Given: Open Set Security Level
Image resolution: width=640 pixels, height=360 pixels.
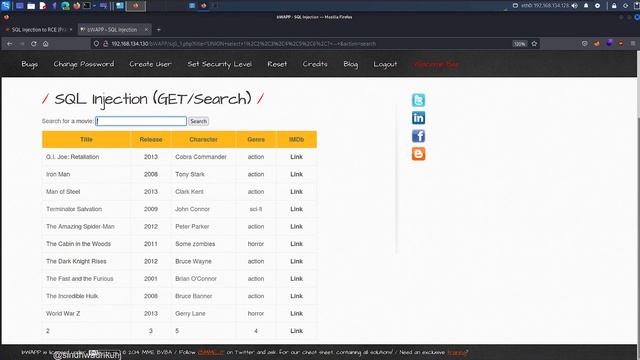Looking at the screenshot, I should pos(219,64).
